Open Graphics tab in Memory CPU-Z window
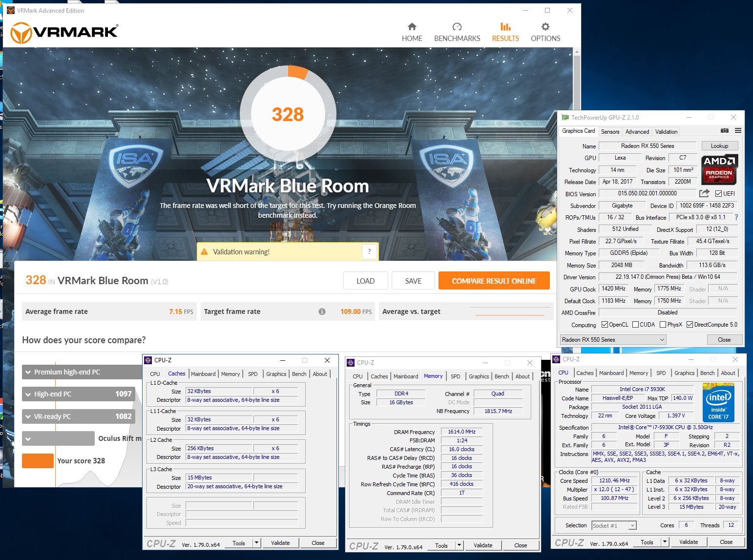Image resolution: width=753 pixels, height=560 pixels. pyautogui.click(x=479, y=376)
